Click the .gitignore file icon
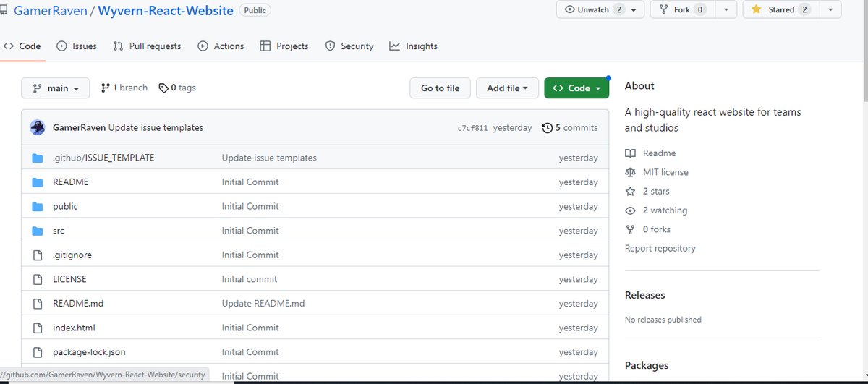 point(38,255)
